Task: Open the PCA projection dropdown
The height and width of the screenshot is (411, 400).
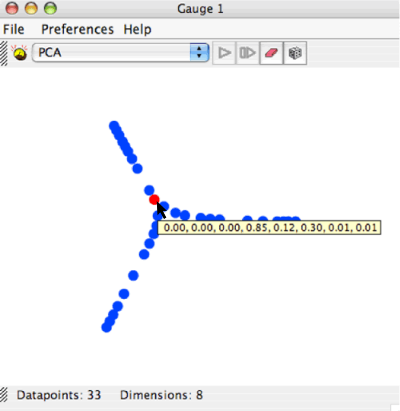Action: tap(121, 53)
